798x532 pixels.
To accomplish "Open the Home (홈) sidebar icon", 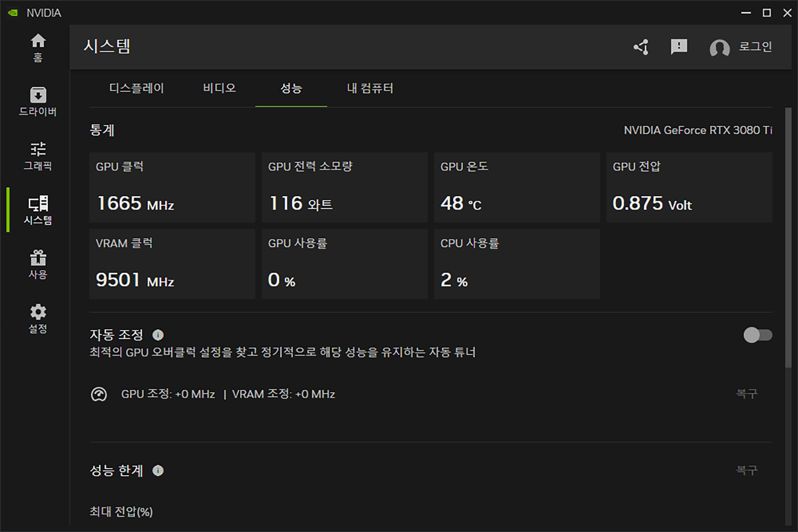I will (38, 47).
